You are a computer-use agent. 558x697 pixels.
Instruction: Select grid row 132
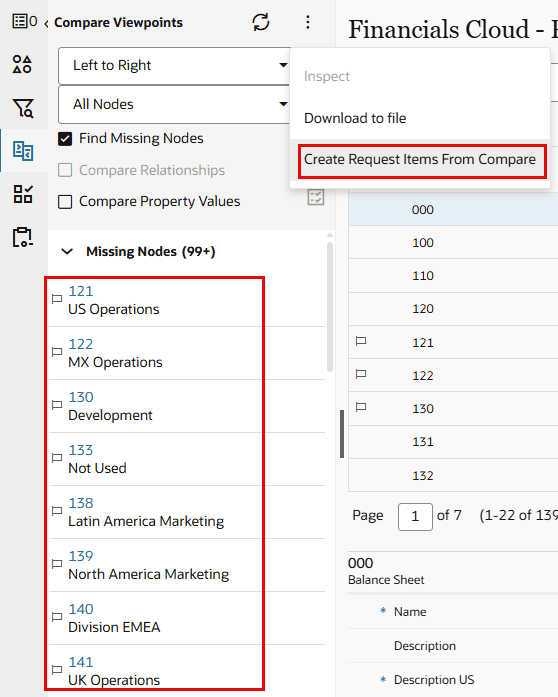453,475
